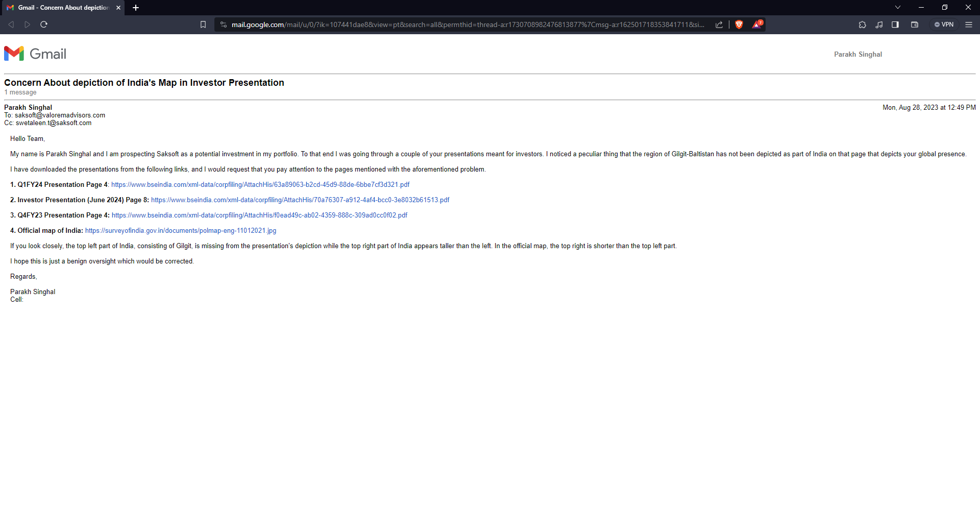
Task: Open the surveyofindia official map link
Action: 181,231
